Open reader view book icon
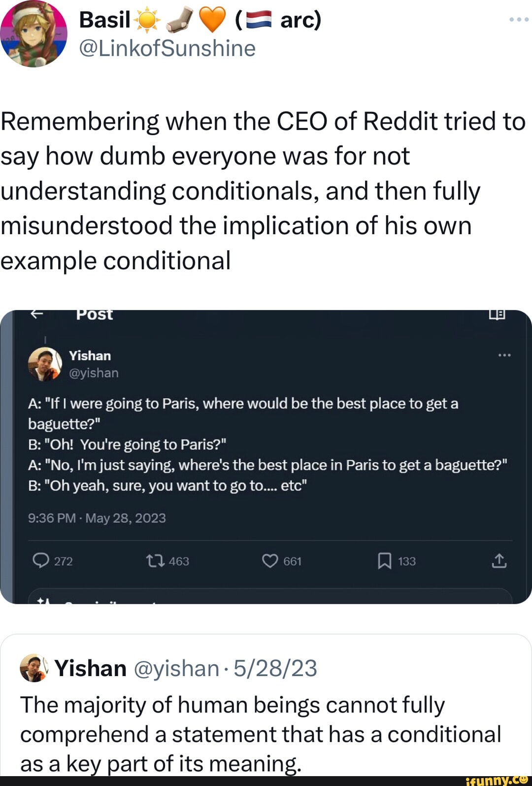 497,314
